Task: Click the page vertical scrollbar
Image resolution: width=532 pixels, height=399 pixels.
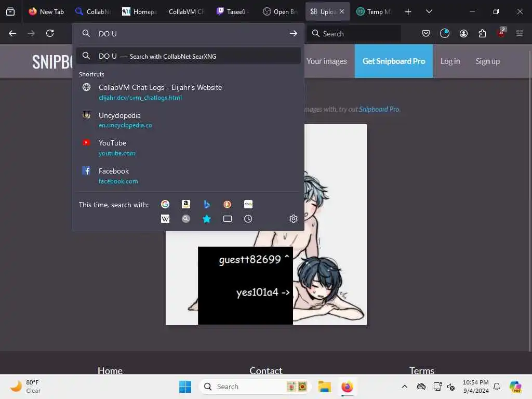Action: coord(530,200)
